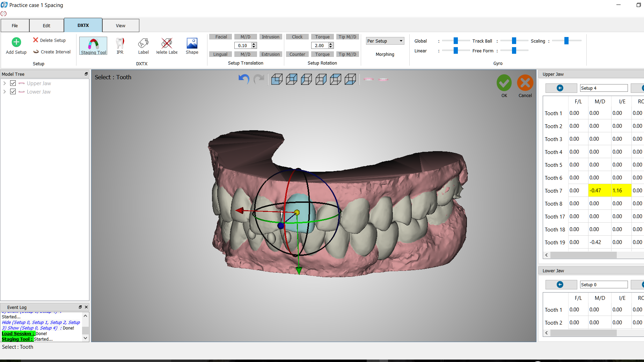Click the green Add Setup icon
The image size is (644, 362).
[16, 42]
